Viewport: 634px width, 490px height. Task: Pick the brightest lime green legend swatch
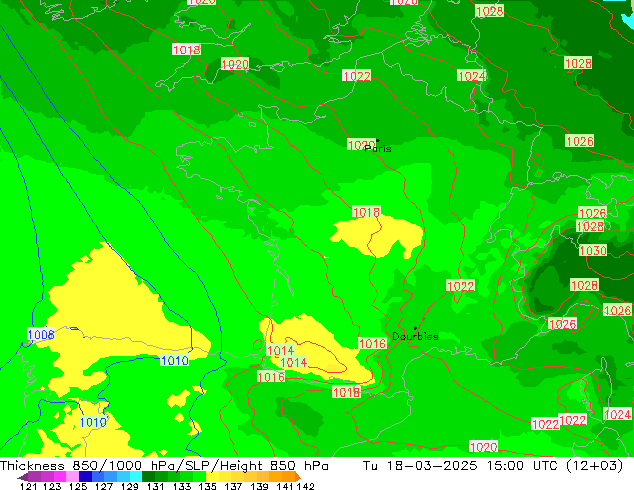[199, 477]
